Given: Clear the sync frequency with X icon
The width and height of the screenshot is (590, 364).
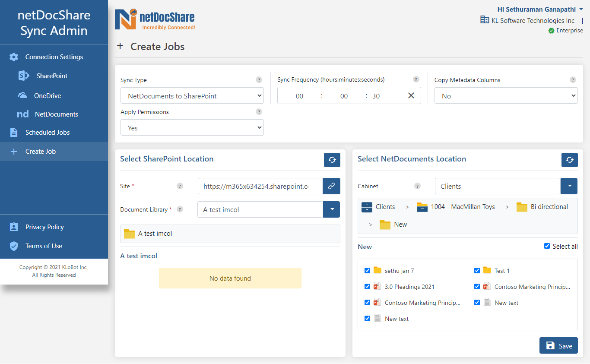Looking at the screenshot, I should coord(411,95).
